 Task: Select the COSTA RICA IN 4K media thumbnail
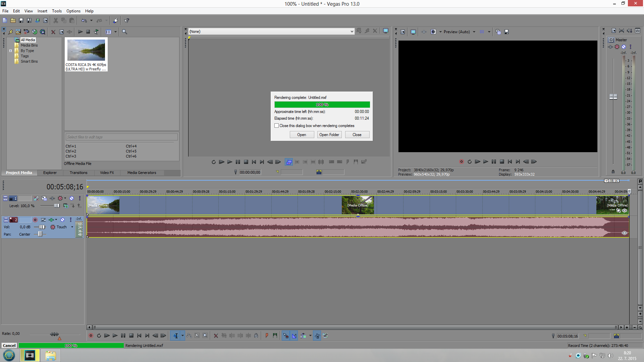(86, 50)
